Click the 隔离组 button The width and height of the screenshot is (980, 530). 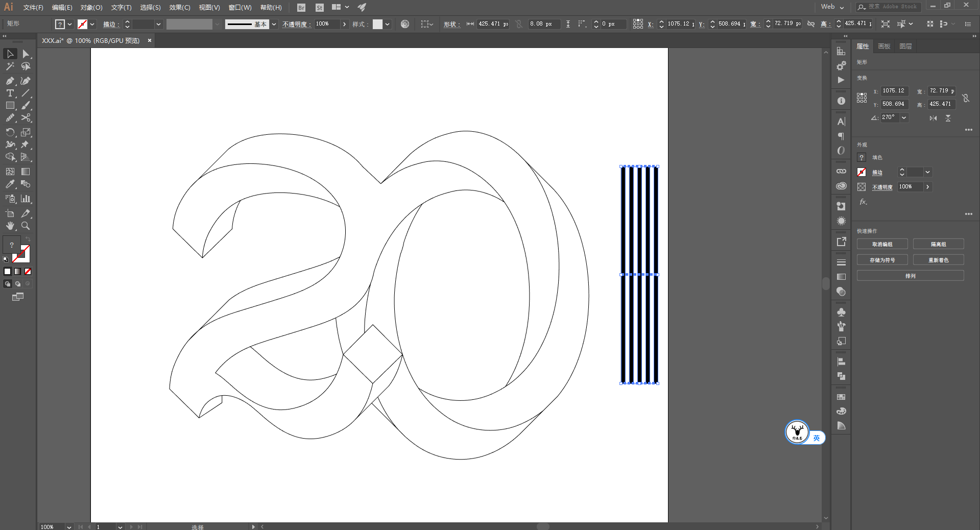(939, 244)
